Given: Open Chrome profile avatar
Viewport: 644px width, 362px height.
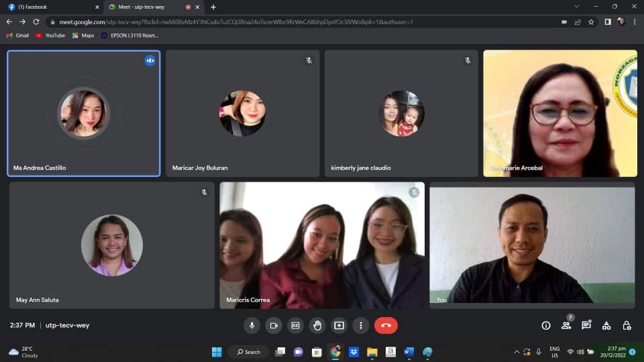Looking at the screenshot, I should tap(621, 21).
